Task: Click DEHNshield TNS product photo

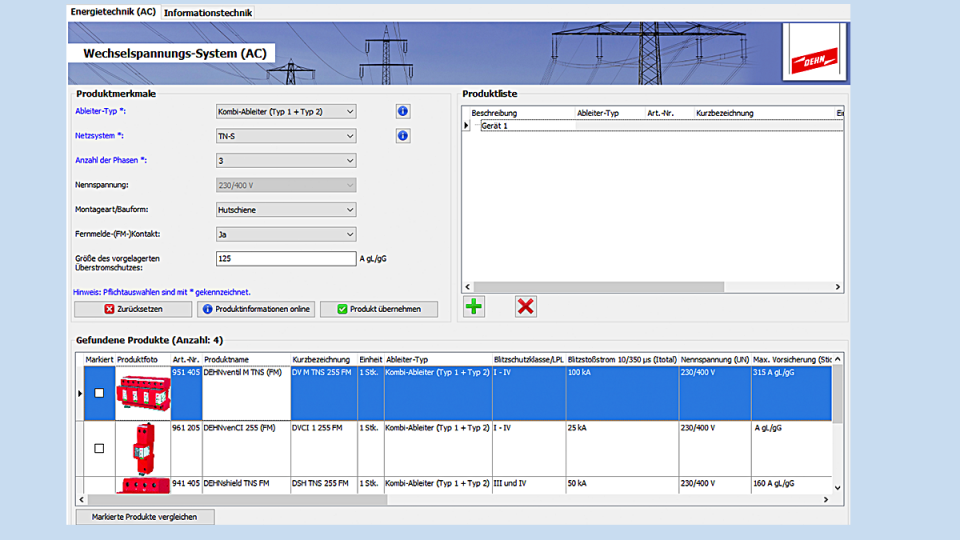Action: click(x=143, y=486)
